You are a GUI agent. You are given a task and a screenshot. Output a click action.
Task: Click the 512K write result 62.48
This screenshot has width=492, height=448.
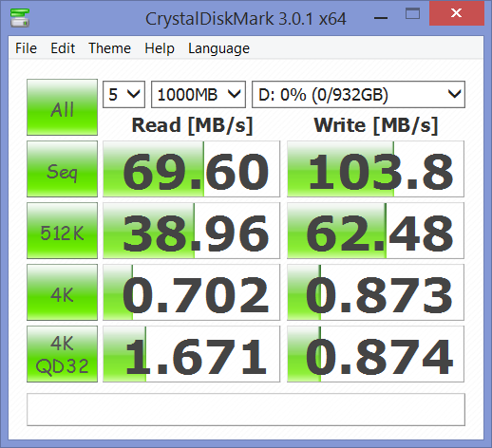click(x=375, y=231)
